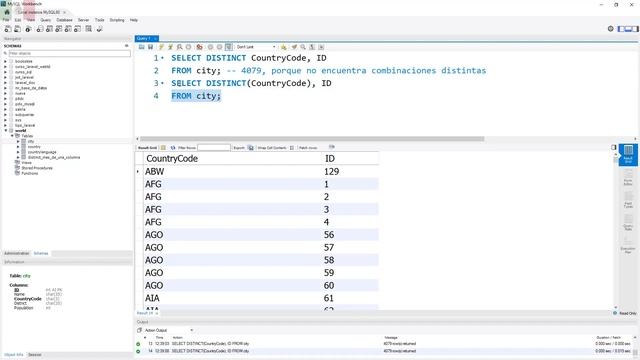Image resolution: width=640 pixels, height=360 pixels.
Task: Click the create new table icon
Action: pyautogui.click(x=49, y=29)
